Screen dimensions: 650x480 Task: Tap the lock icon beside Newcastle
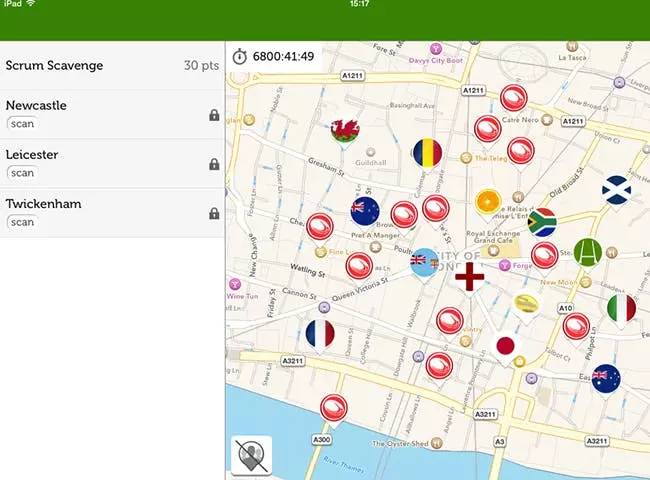pyautogui.click(x=214, y=115)
